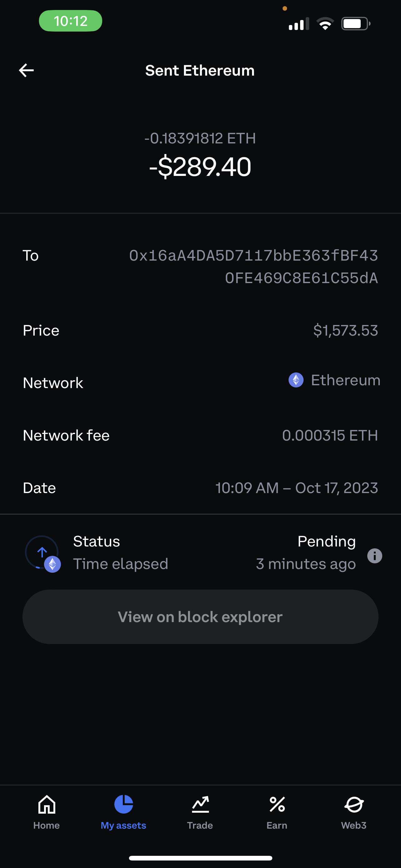Tap the Web3 planet icon
The width and height of the screenshot is (401, 868).
pyautogui.click(x=354, y=804)
